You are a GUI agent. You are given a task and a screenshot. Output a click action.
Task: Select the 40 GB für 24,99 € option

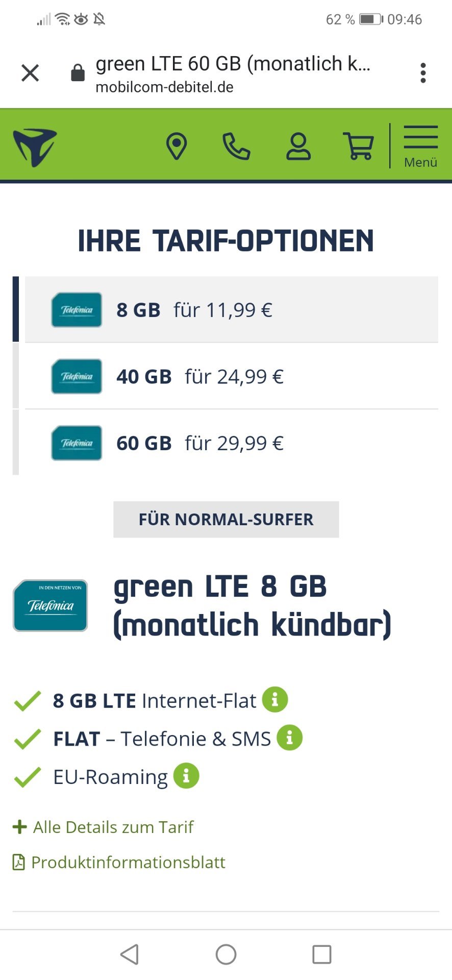(232, 376)
